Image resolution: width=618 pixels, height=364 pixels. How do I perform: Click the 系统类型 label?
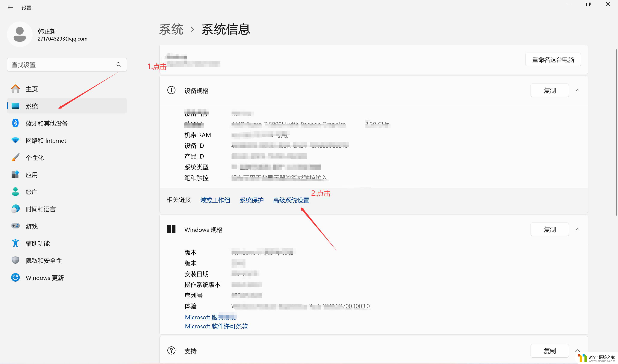pyautogui.click(x=196, y=167)
